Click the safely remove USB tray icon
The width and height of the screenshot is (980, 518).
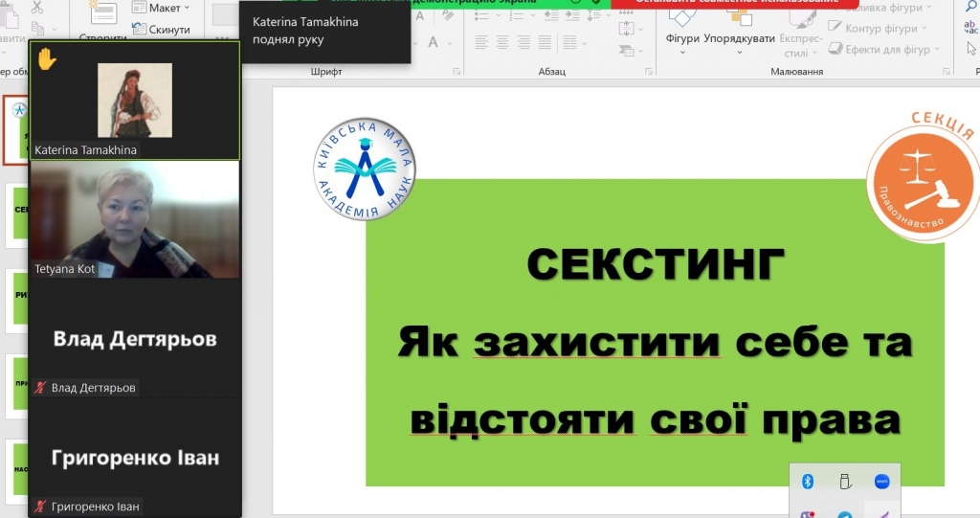coord(845,482)
